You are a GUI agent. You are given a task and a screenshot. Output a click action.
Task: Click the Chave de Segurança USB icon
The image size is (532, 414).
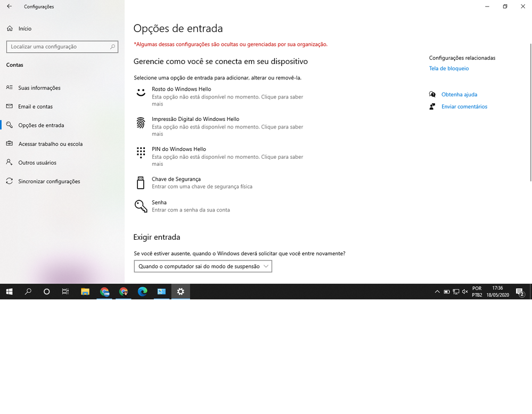(x=141, y=183)
